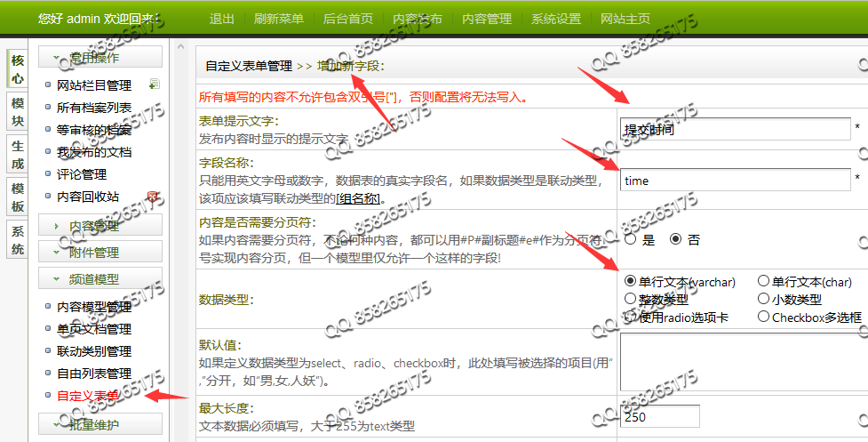Screen dimensions: 868x442
Task: Click the add-document icon beside 网站栏目管理
Action: click(x=155, y=84)
